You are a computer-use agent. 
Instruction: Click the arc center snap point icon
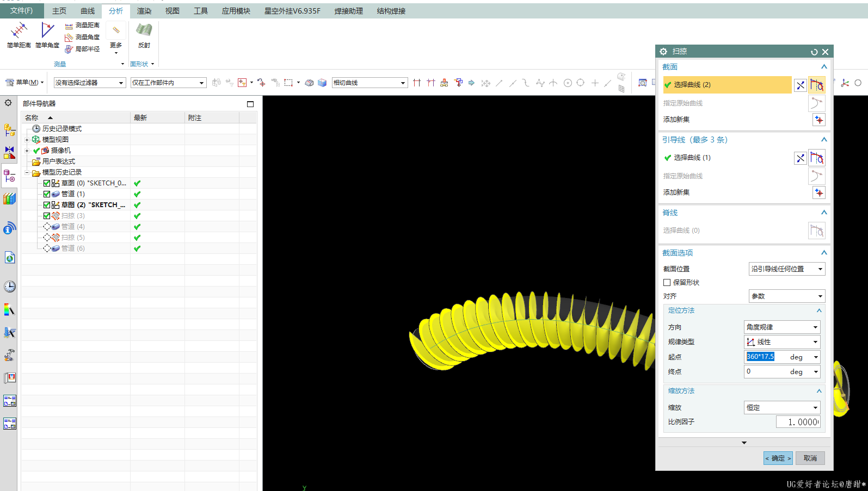[x=568, y=83]
